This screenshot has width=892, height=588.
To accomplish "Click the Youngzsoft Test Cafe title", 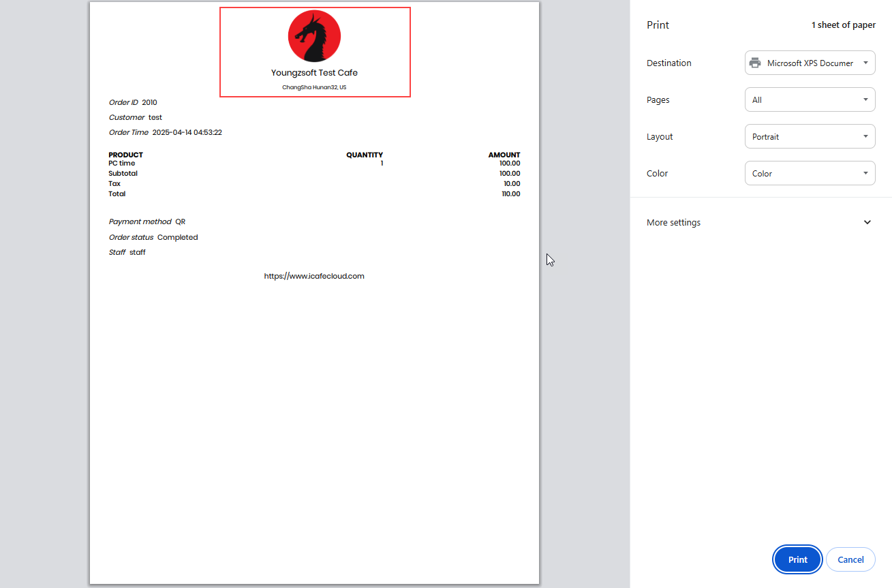I will click(314, 73).
